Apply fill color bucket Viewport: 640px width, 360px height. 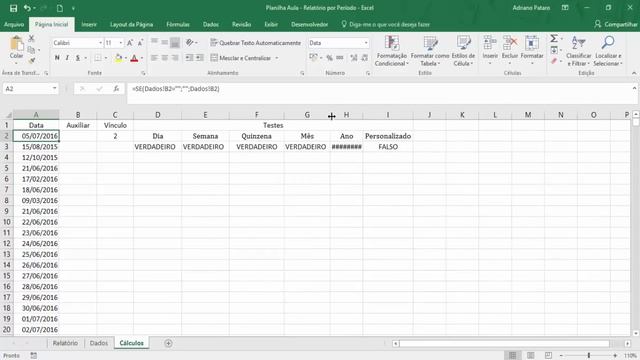click(118, 58)
